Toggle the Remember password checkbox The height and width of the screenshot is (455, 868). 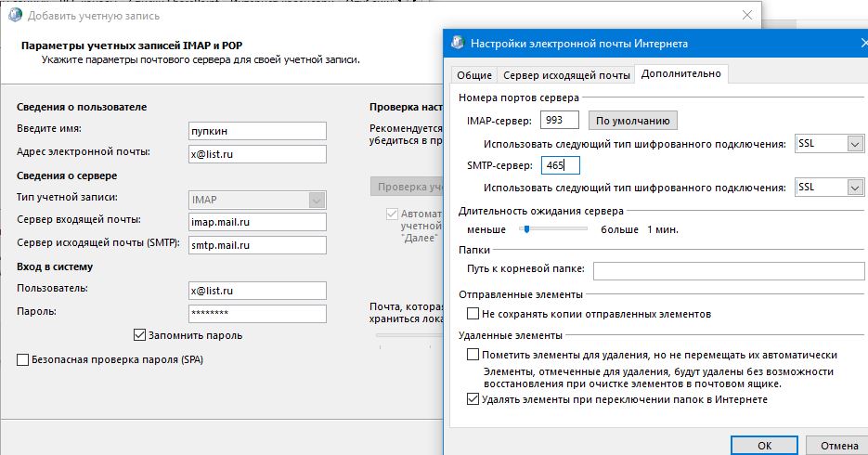click(140, 335)
